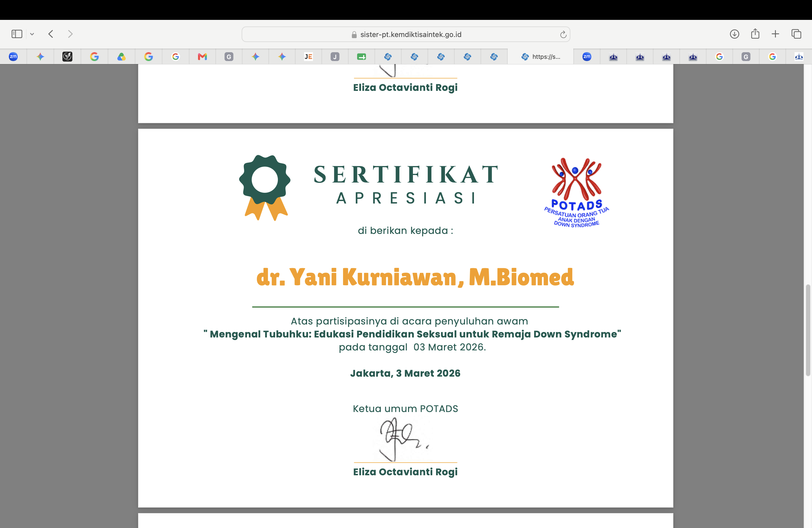Show the downloads list
This screenshot has height=528, width=812.
(734, 34)
